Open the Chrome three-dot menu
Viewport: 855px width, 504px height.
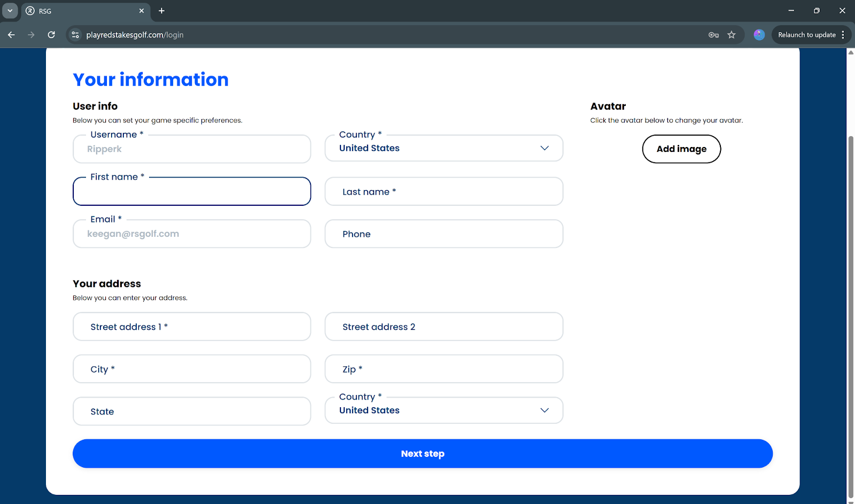(x=843, y=35)
